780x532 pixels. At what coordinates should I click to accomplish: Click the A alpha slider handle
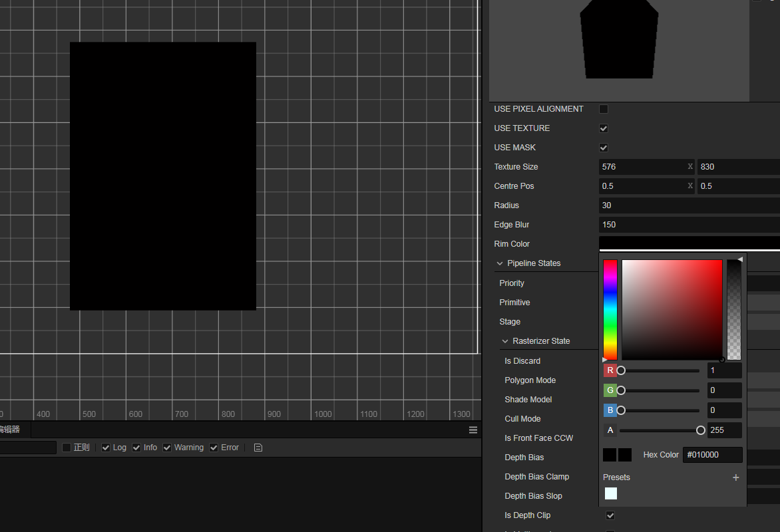[x=700, y=430]
